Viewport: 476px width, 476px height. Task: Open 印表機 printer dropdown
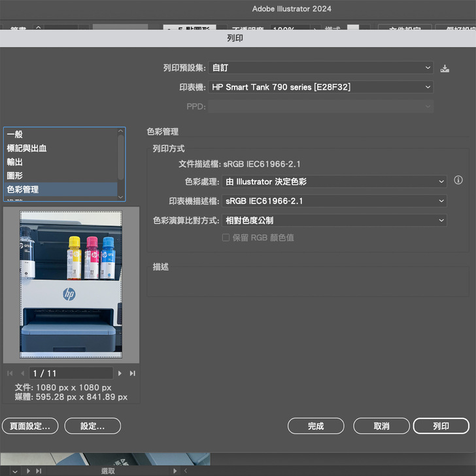point(320,87)
